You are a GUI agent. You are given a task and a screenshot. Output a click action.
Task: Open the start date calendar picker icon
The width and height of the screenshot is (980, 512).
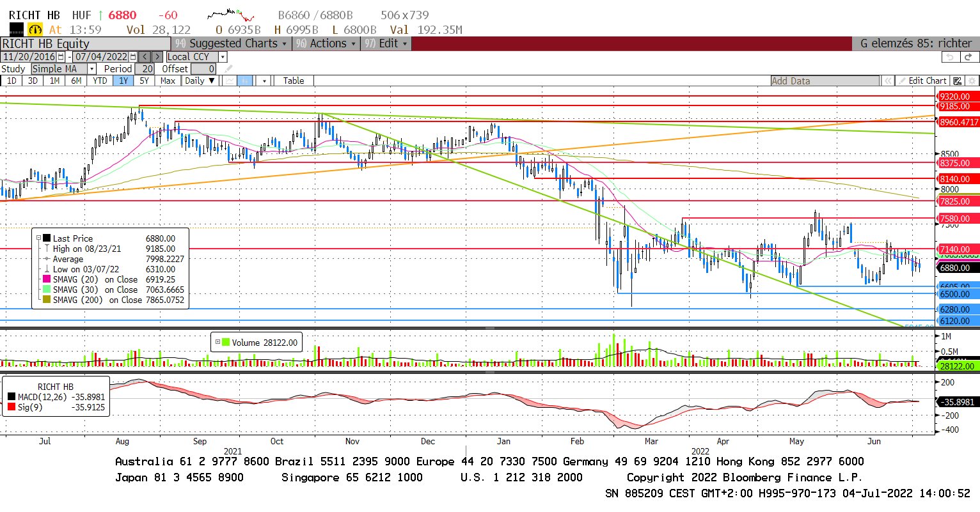coord(61,57)
